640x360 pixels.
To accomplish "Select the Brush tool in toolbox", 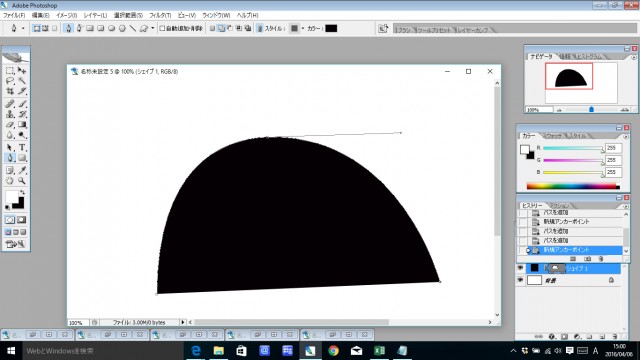I will pyautogui.click(x=22, y=104).
